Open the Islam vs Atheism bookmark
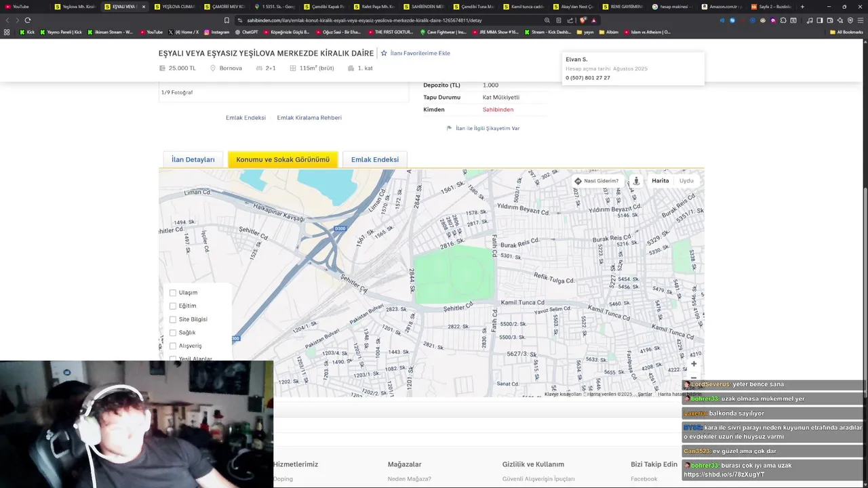Screen dimensions: 868x488 pyautogui.click(x=646, y=32)
